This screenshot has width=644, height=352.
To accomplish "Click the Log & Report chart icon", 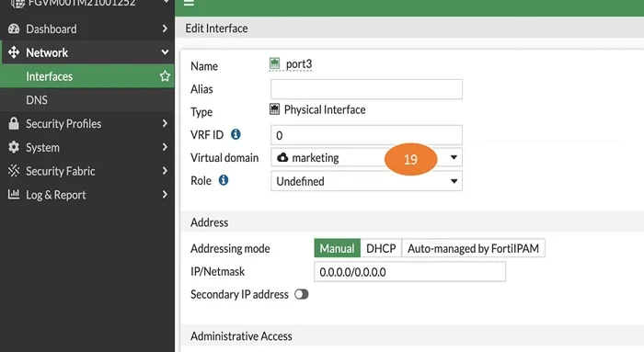I will pyautogui.click(x=14, y=194).
